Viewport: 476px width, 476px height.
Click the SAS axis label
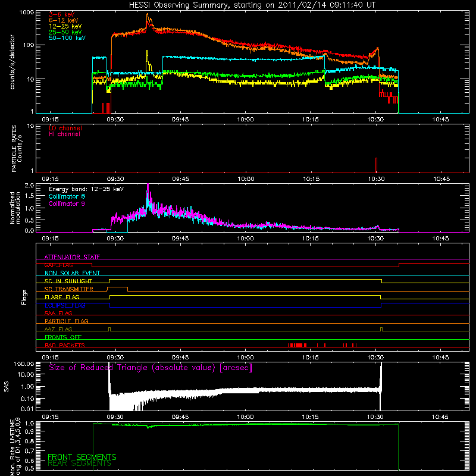(x=7, y=386)
